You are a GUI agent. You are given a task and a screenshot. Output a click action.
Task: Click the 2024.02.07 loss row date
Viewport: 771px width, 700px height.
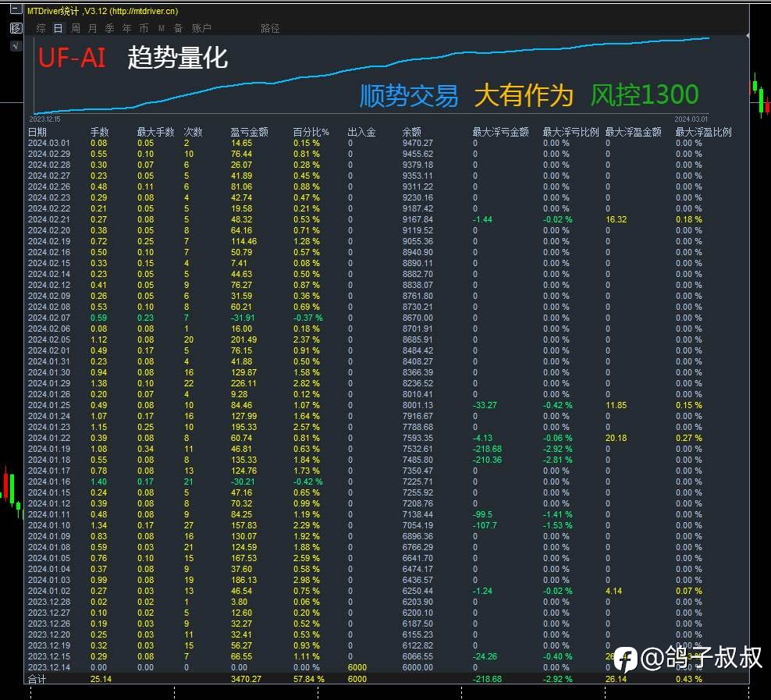click(48, 318)
